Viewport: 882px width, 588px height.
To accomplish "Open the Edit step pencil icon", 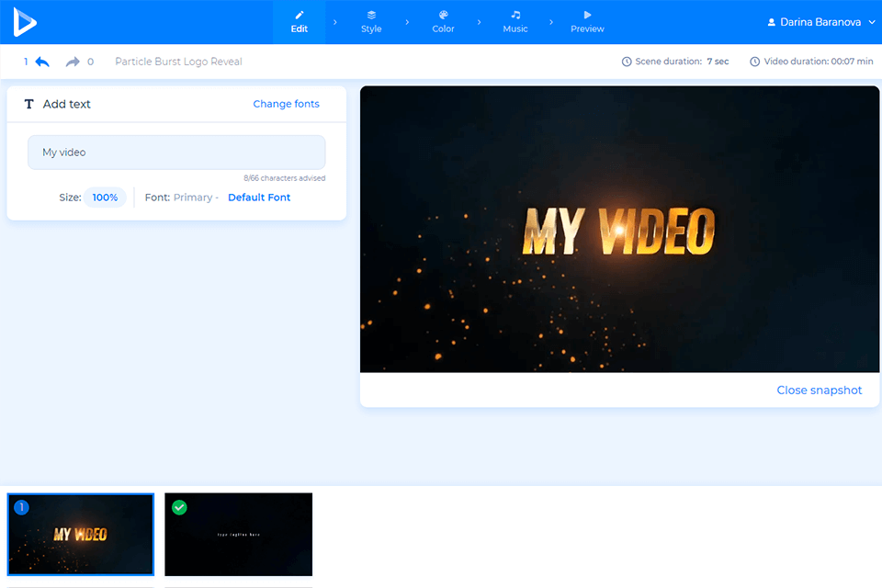I will point(299,15).
